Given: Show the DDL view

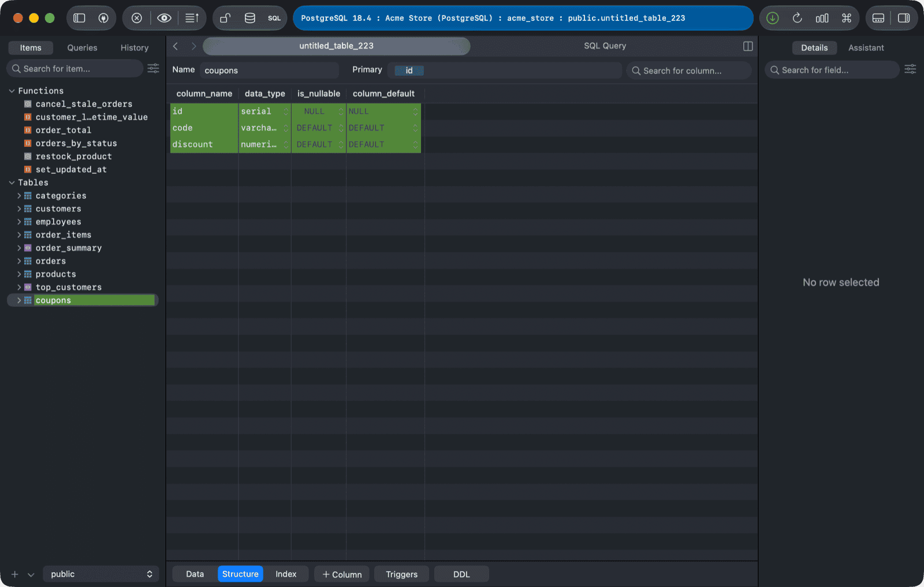Looking at the screenshot, I should [461, 574].
